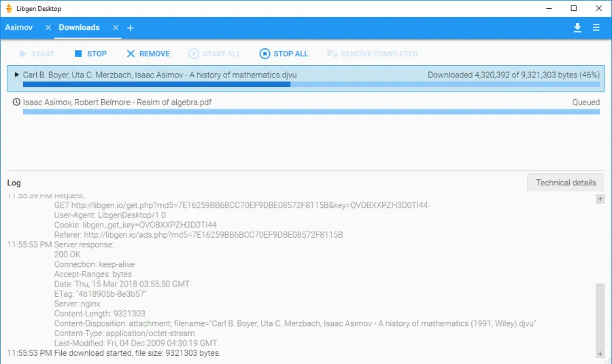This screenshot has width=612, height=364.
Task: Click the disabled START button
Action: pos(37,54)
